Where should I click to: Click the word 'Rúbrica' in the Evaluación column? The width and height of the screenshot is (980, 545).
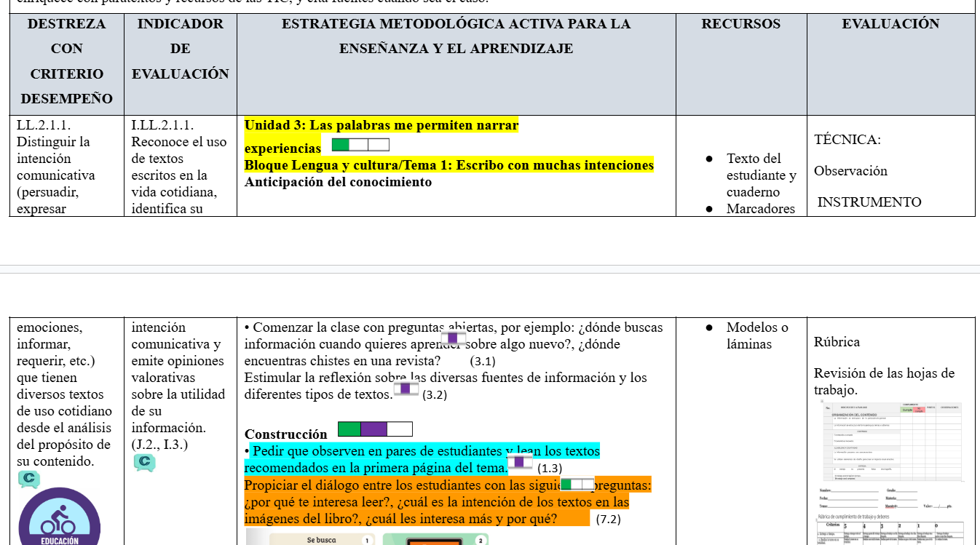pos(837,342)
